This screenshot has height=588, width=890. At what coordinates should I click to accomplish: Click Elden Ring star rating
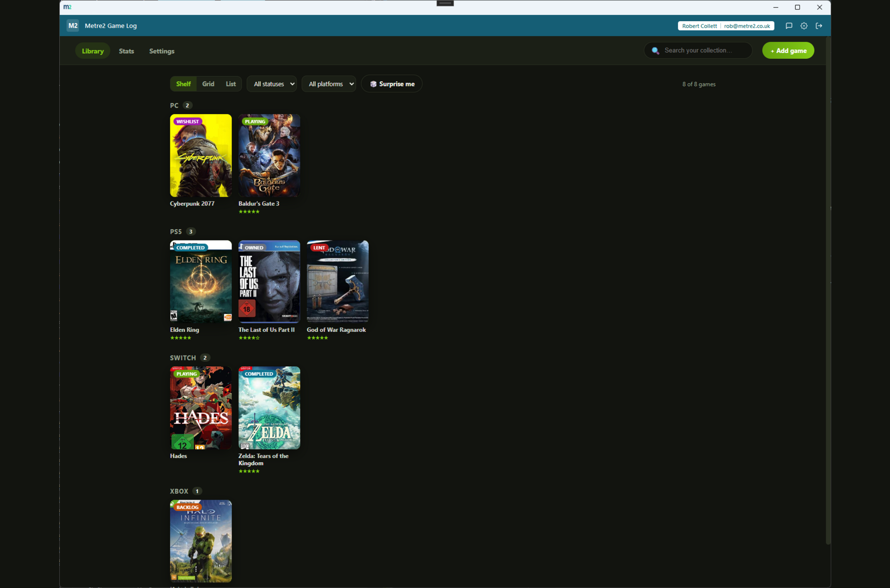(181, 338)
